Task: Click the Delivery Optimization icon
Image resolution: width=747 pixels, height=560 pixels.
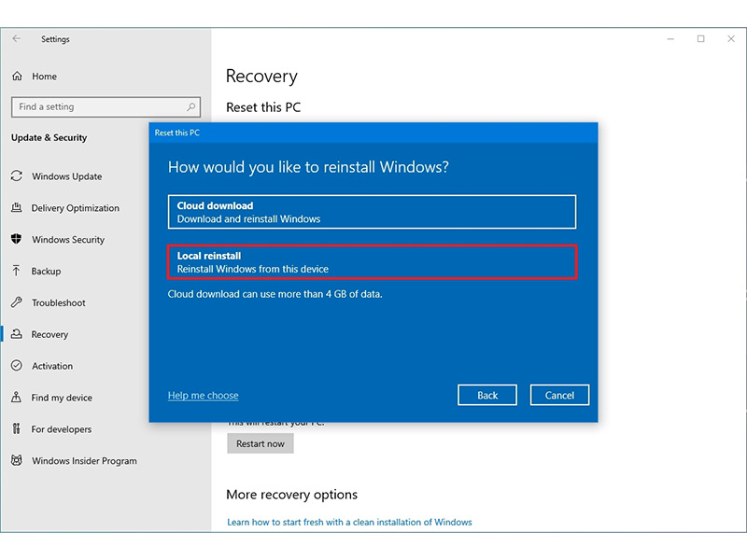Action: coord(17,207)
